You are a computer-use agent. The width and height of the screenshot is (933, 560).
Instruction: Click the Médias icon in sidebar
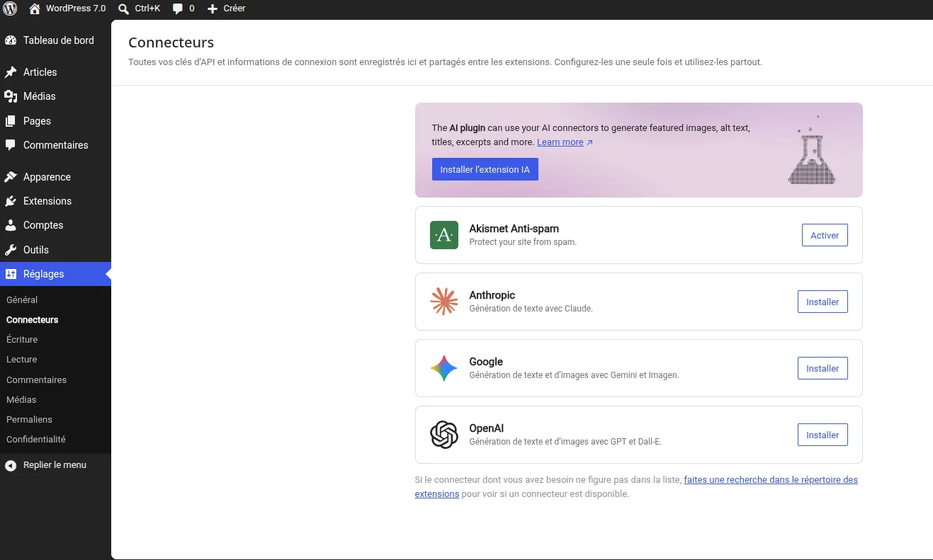11,96
